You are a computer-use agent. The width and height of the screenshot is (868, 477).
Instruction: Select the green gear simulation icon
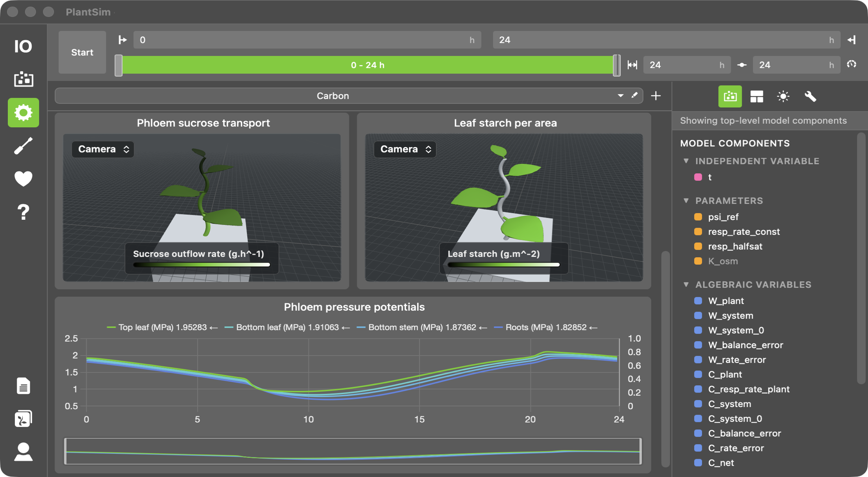[23, 112]
